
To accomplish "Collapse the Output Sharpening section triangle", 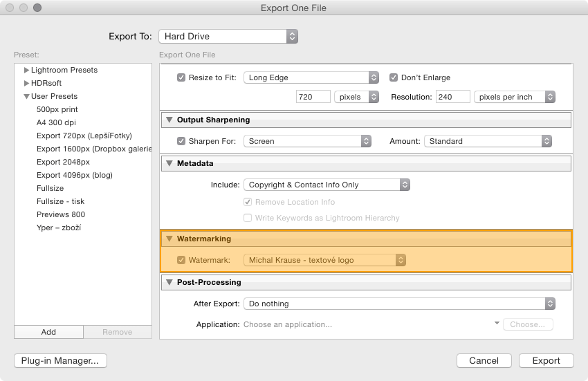I will (169, 120).
